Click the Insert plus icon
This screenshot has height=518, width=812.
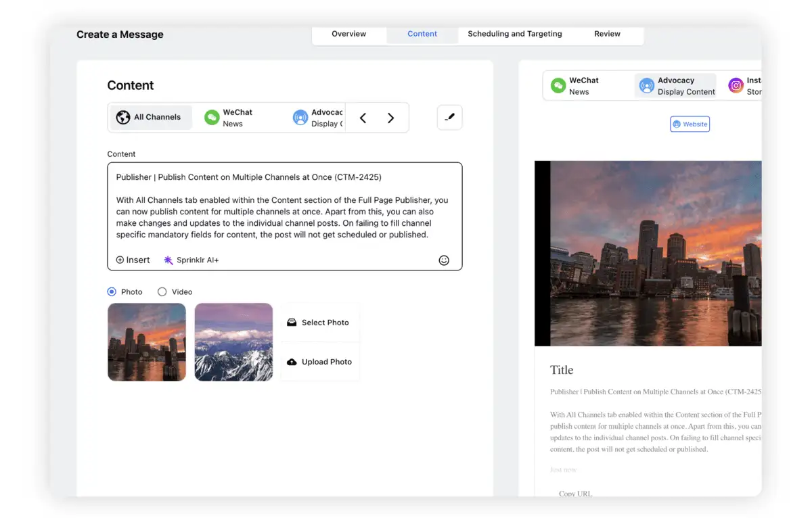point(120,260)
